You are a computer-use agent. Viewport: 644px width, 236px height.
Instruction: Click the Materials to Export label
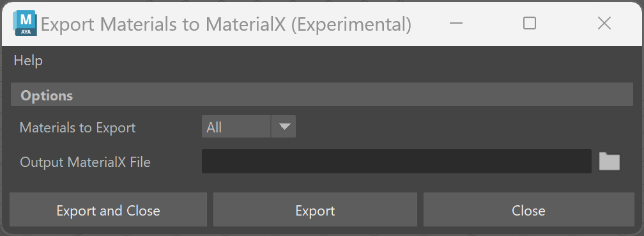click(78, 127)
